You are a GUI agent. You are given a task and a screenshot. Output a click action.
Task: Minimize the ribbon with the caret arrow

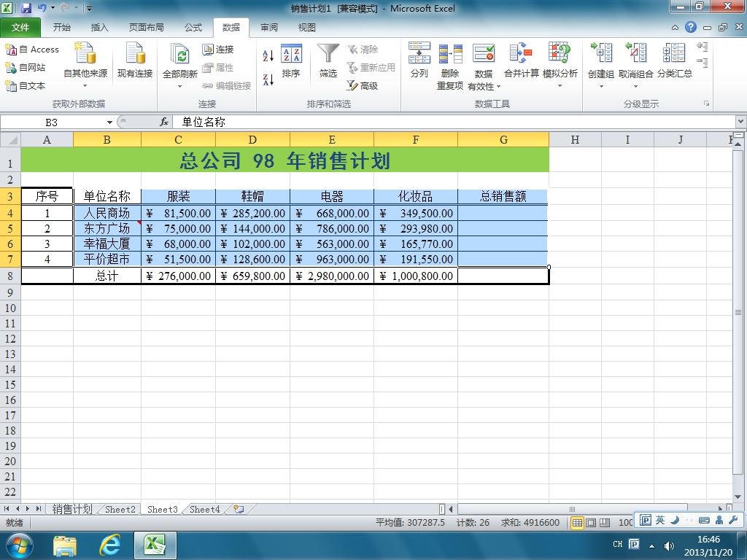675,28
